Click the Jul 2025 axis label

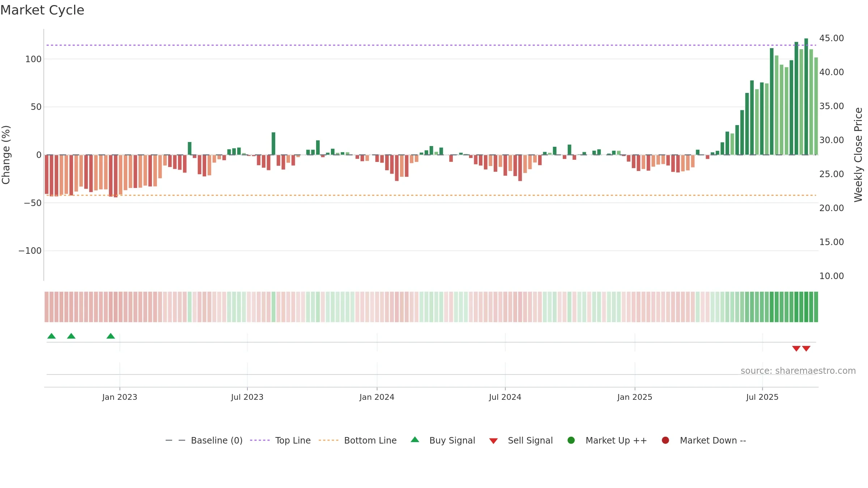tap(762, 397)
